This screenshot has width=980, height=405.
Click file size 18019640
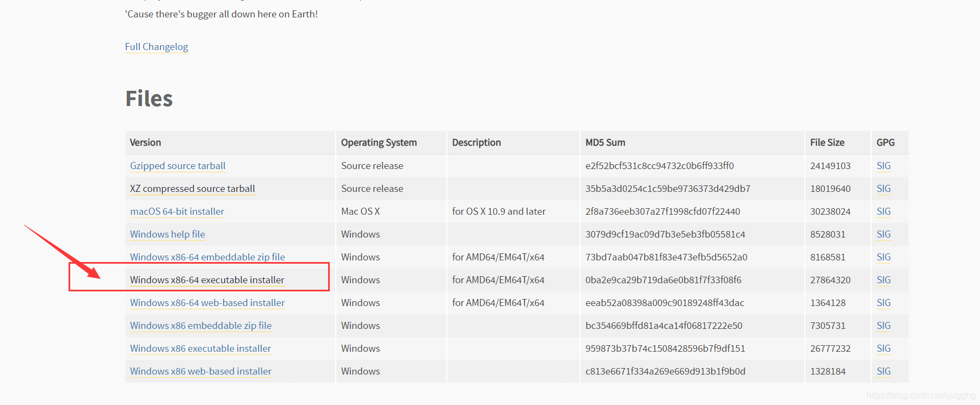pyautogui.click(x=830, y=189)
